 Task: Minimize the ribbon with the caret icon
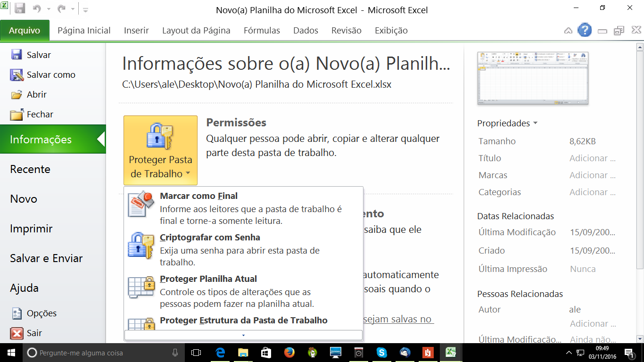(x=569, y=31)
